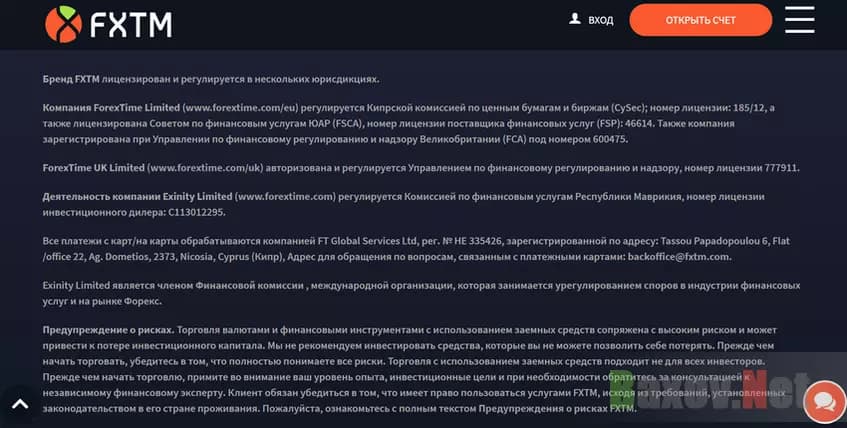Image resolution: width=847 pixels, height=428 pixels.
Task: Click the Бренд FXTM text
Action: 71,79
